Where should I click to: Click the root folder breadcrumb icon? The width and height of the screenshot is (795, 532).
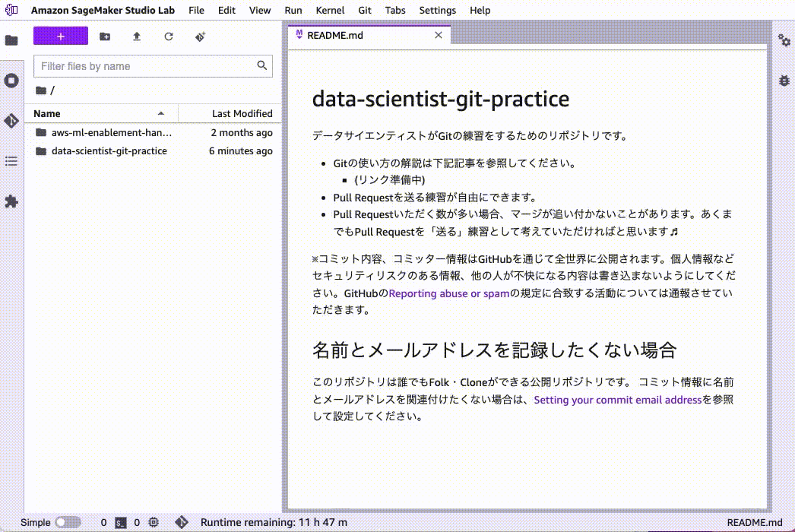pos(41,90)
